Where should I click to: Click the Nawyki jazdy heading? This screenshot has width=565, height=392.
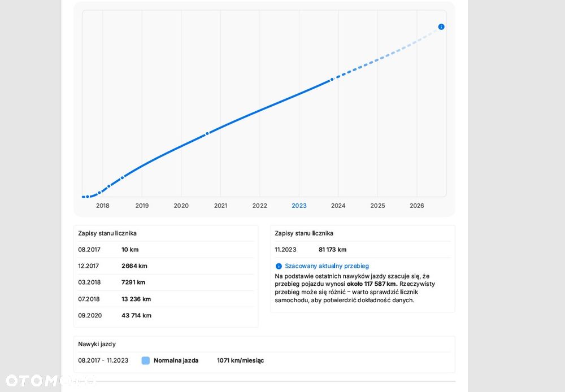pyautogui.click(x=97, y=344)
